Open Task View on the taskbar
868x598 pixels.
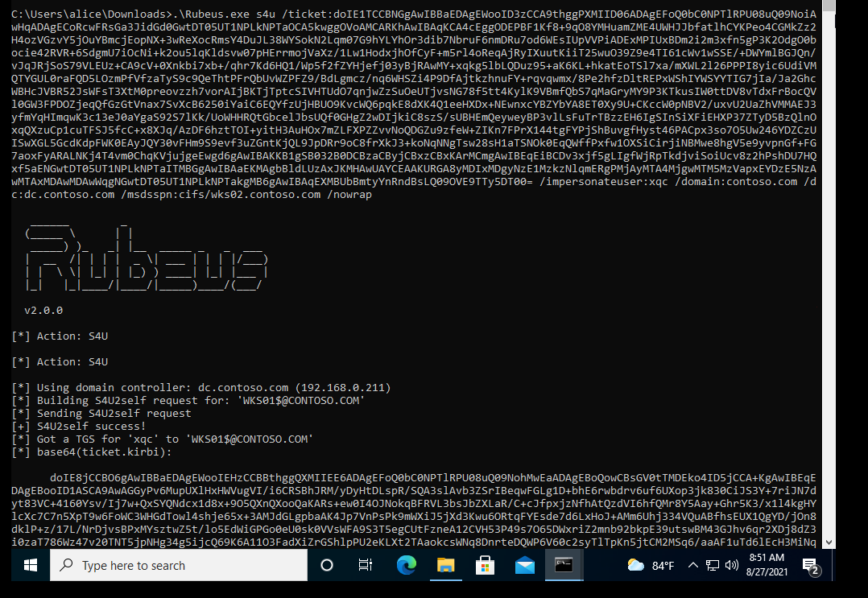click(366, 565)
